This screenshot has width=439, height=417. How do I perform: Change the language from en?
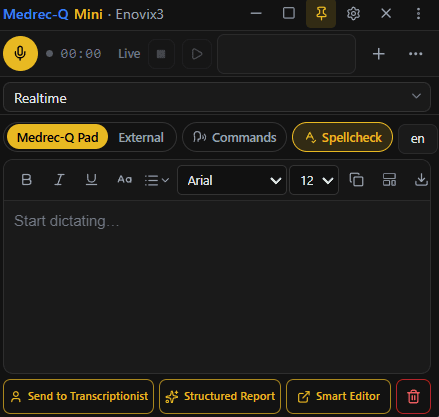click(418, 139)
